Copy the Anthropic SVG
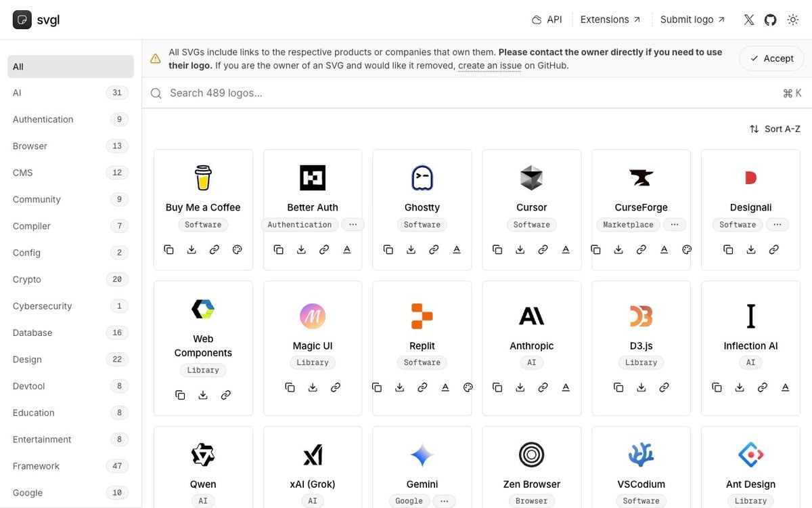This screenshot has width=812, height=508. click(x=497, y=387)
